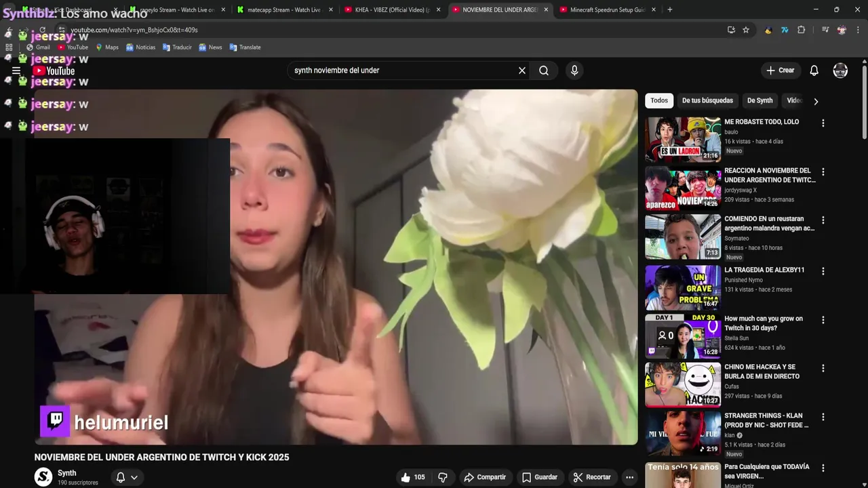Switch to KHEA - VIBEZ browser tab
The width and height of the screenshot is (868, 488).
pos(392,9)
